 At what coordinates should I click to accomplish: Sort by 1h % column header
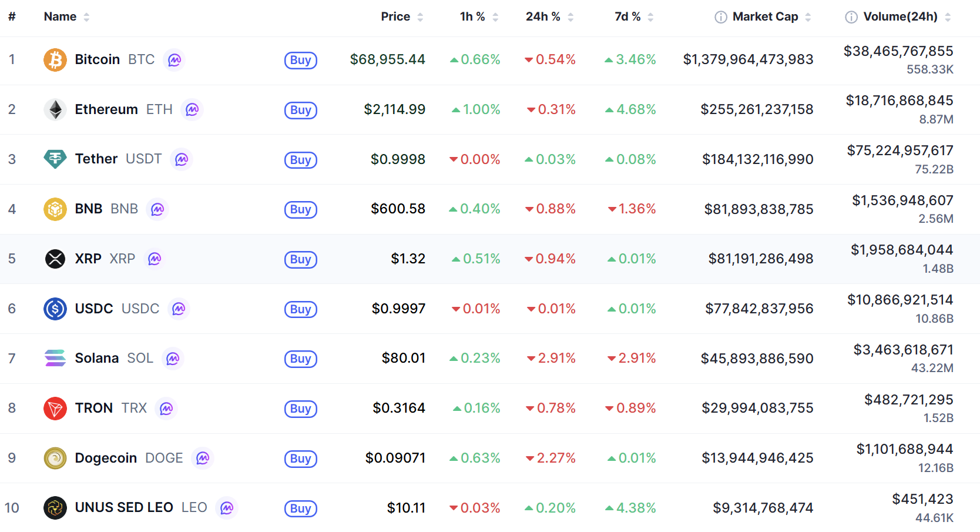pos(472,17)
